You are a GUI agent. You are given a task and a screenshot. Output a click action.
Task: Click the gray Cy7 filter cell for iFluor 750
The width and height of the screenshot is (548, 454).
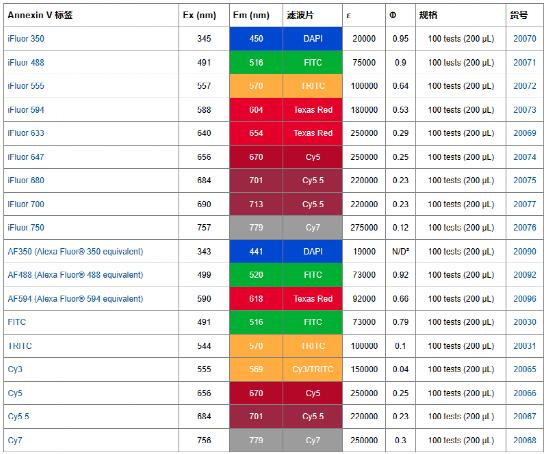(x=312, y=228)
